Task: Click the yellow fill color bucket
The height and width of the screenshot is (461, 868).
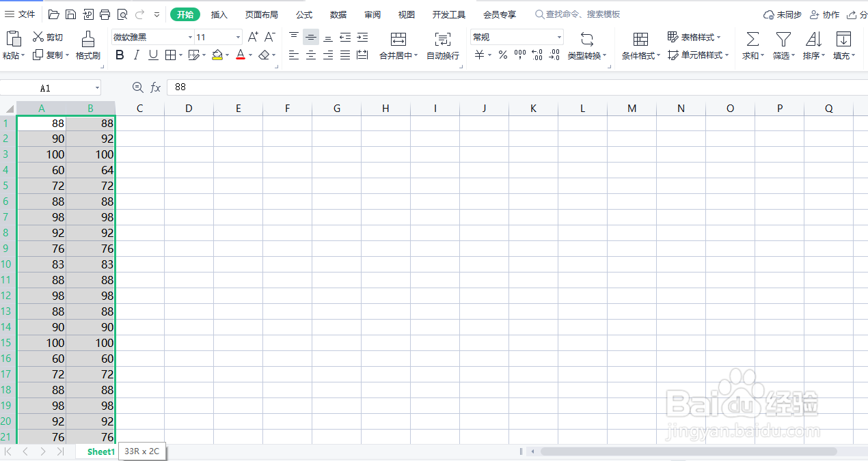Action: click(217, 55)
